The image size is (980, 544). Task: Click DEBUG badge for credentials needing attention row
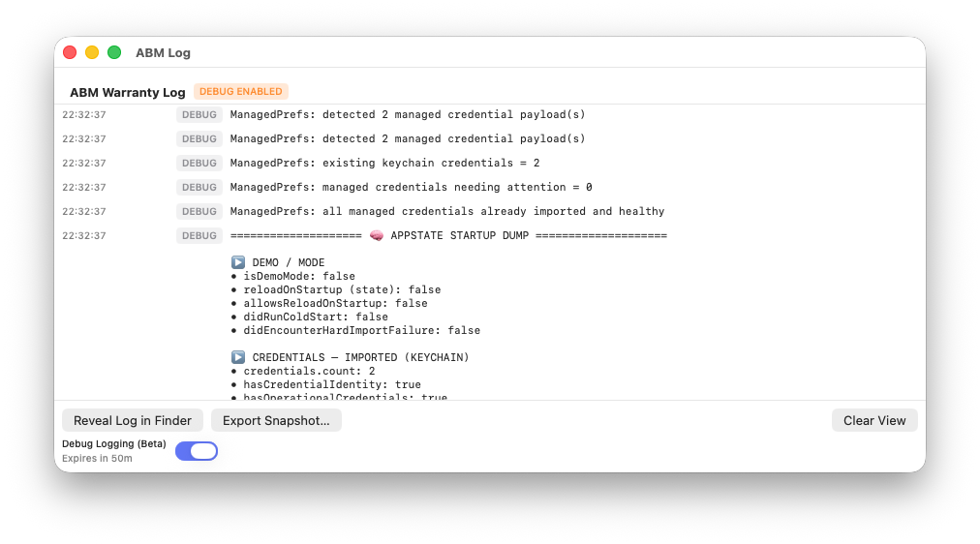[x=199, y=187]
